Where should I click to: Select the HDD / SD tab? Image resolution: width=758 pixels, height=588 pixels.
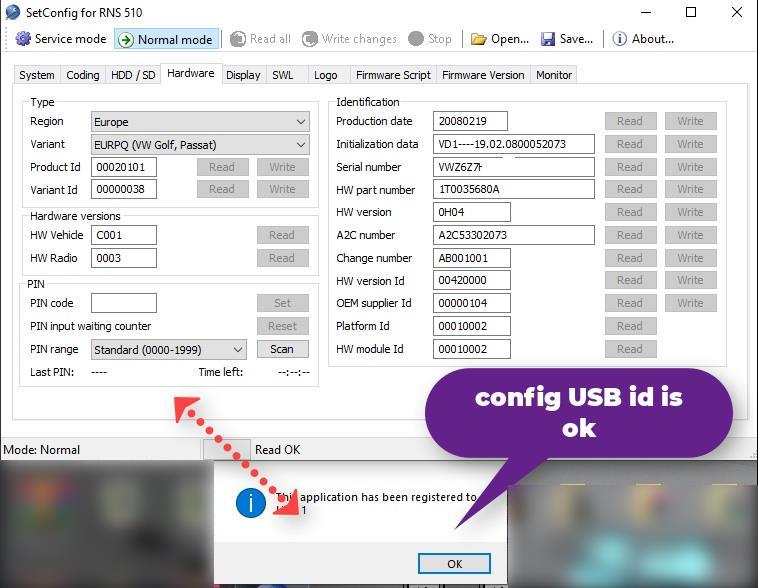[133, 75]
